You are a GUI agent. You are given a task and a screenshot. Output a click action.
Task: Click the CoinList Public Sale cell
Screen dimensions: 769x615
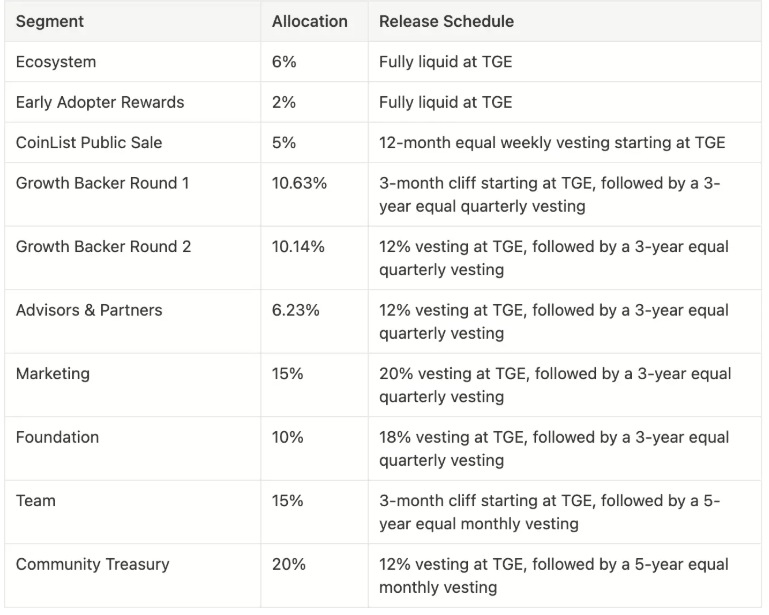tap(89, 142)
